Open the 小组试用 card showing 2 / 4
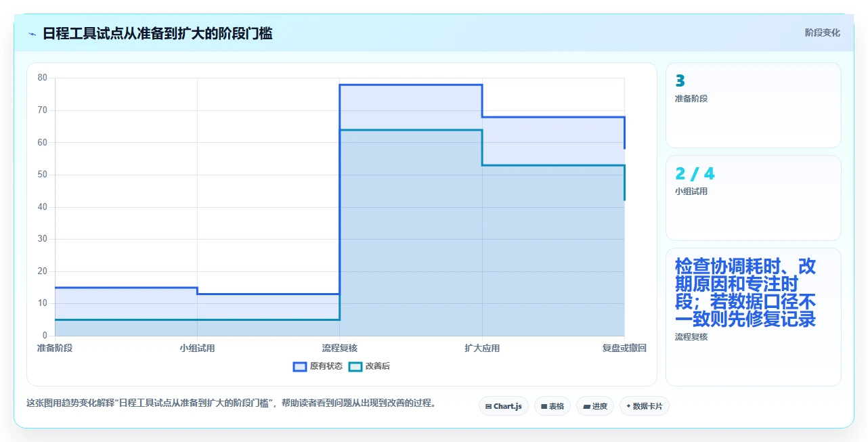 tap(754, 198)
